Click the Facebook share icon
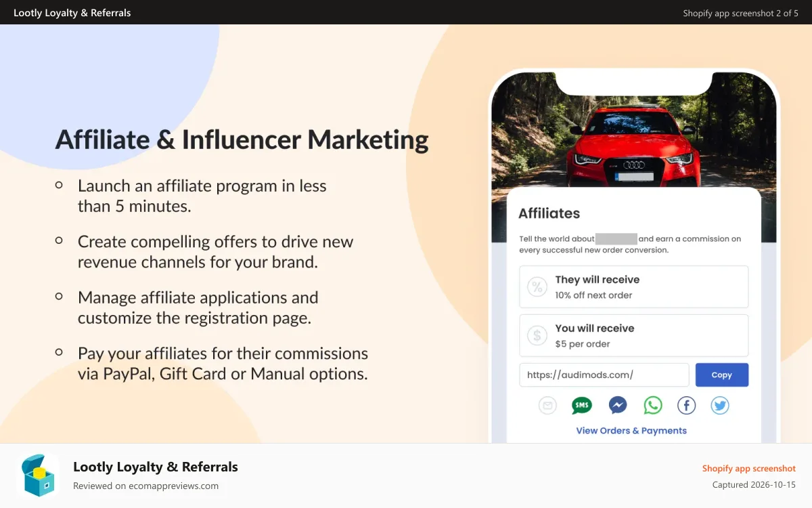812x508 pixels. [686, 406]
